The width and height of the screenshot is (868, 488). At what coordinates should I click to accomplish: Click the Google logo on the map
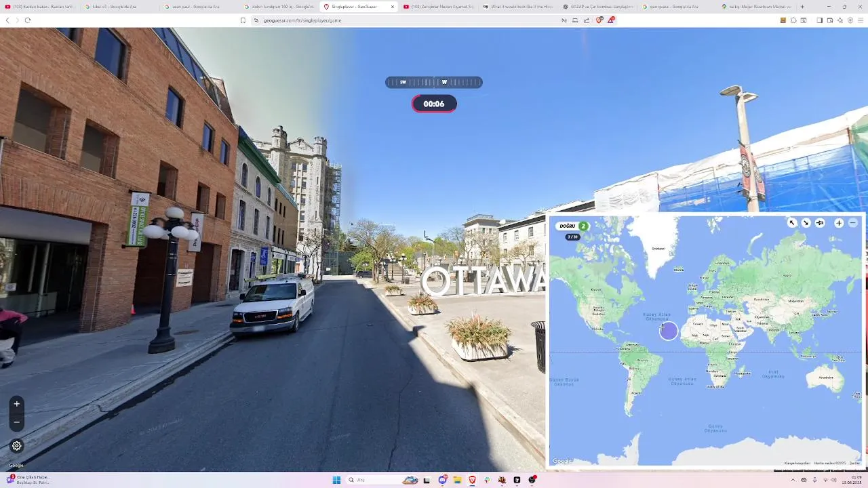(562, 461)
